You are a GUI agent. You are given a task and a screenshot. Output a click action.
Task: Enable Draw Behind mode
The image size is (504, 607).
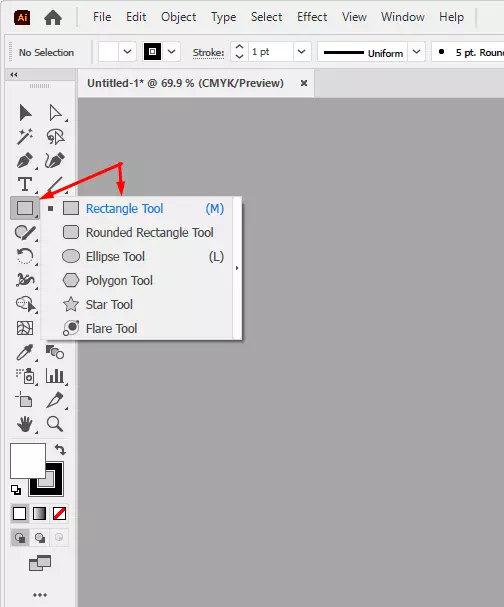[x=39, y=538]
